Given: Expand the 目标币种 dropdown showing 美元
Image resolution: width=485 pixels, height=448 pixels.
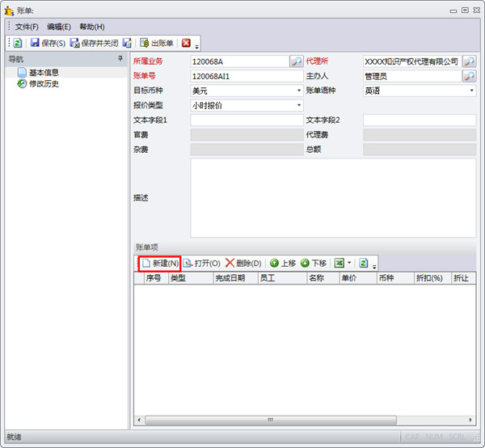Looking at the screenshot, I should (299, 91).
